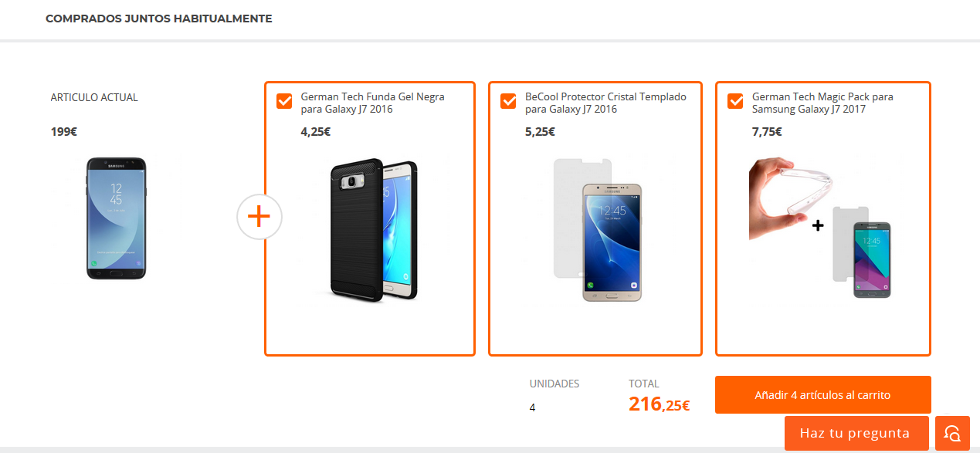The width and height of the screenshot is (980, 453).
Task: Click the orange plus icon between products
Action: [259, 217]
